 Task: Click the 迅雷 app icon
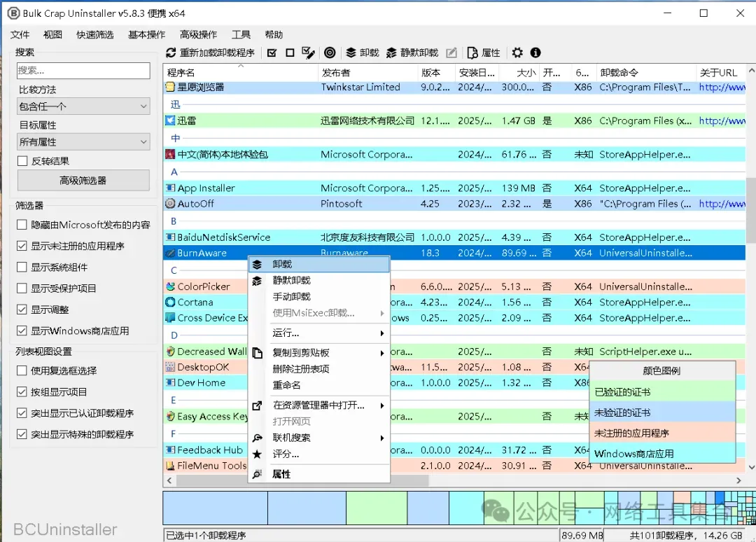pos(170,120)
